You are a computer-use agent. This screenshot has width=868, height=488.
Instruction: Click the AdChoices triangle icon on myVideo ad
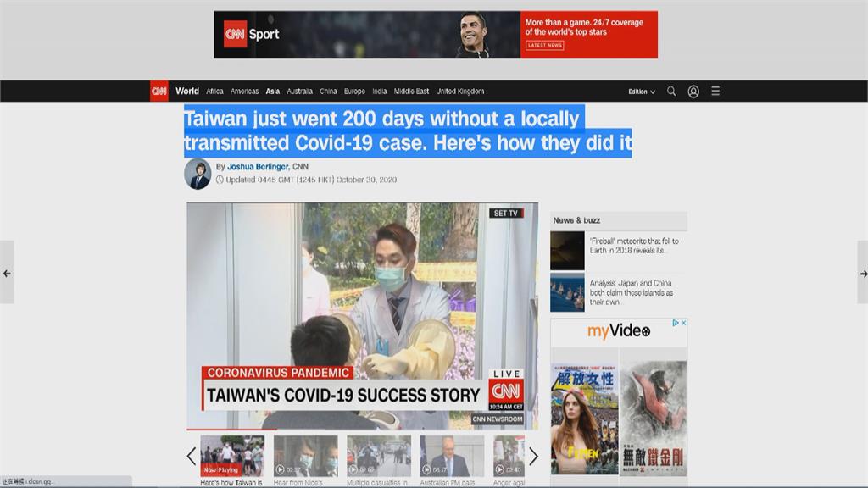pos(676,323)
